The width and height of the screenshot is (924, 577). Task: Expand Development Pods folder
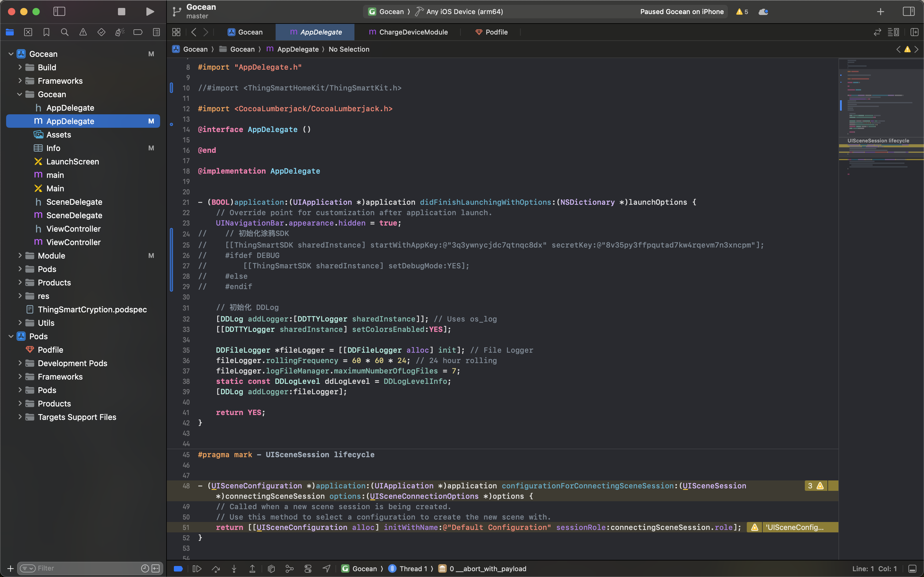20,363
